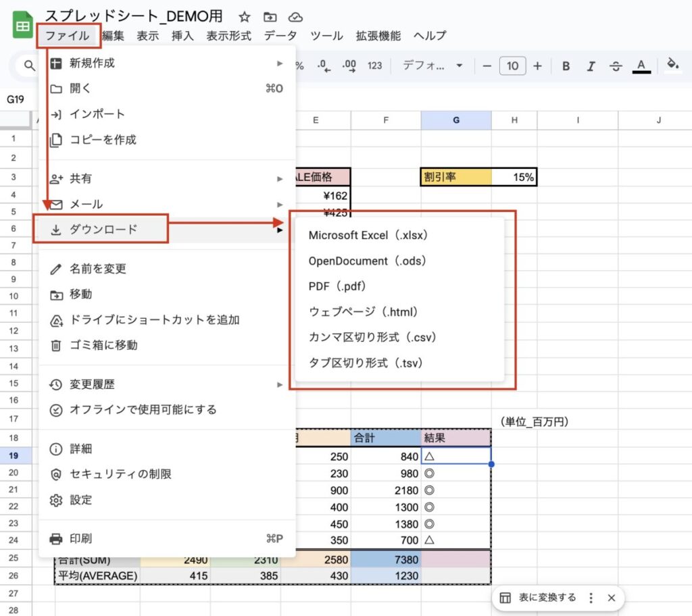Open the fill color paint bucket

click(672, 65)
